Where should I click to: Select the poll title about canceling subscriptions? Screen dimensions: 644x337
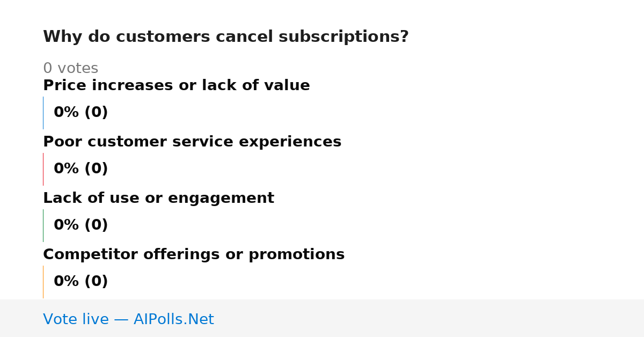point(225,37)
